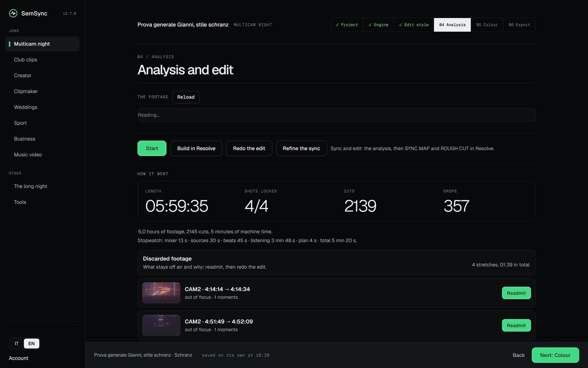This screenshot has height=368, width=588.
Task: Select the 04 Analysis step tab
Action: pos(452,25)
